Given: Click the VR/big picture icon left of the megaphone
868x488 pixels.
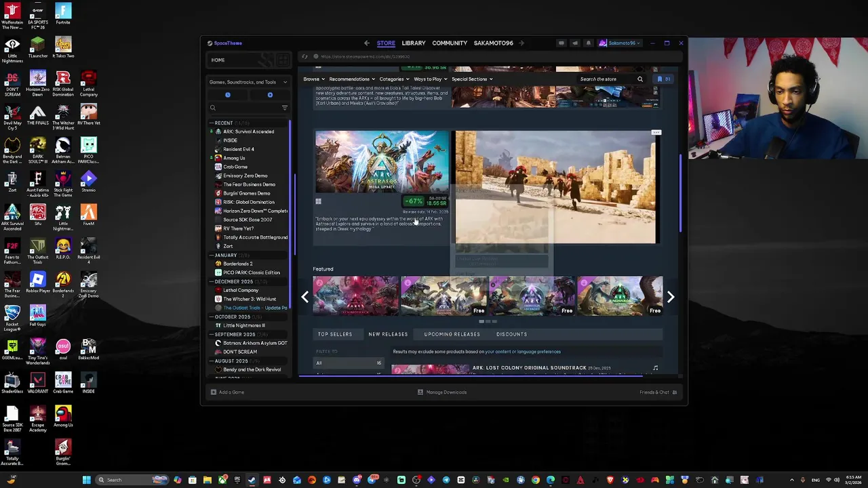Looking at the screenshot, I should click(x=561, y=43).
